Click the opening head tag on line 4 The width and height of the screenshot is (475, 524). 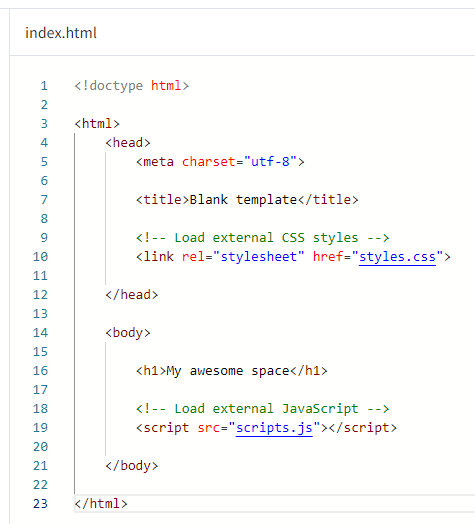pos(128,143)
